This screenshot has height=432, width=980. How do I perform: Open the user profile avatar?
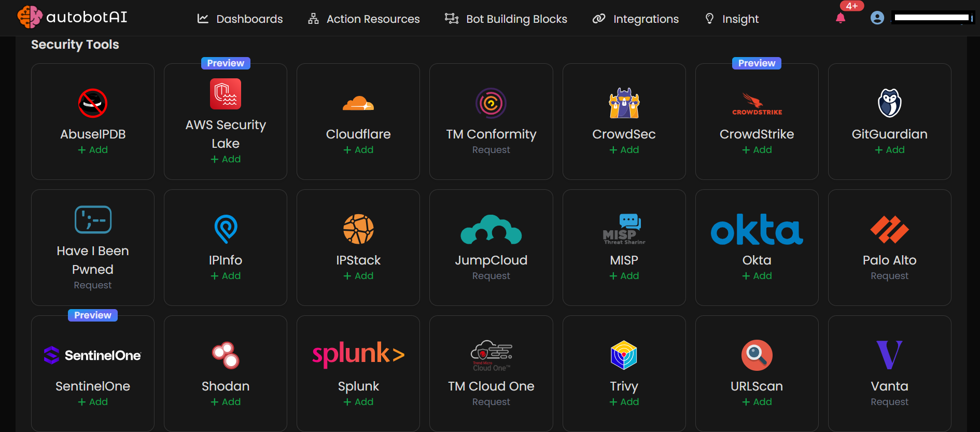pyautogui.click(x=877, y=18)
